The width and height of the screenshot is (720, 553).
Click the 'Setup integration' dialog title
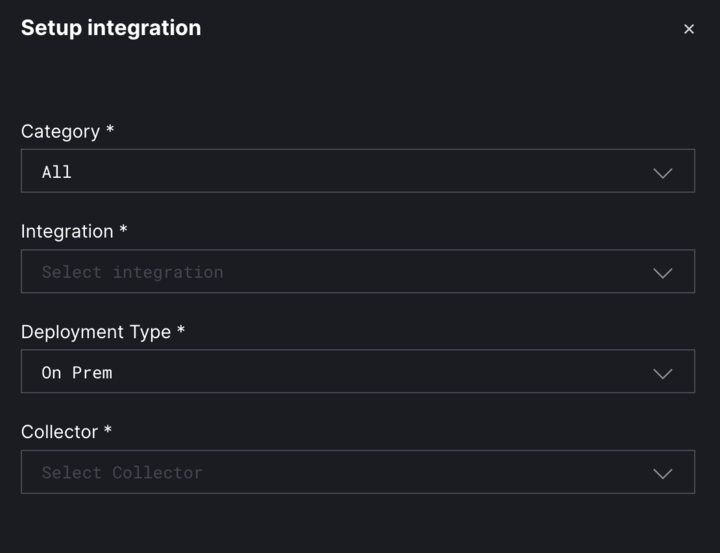click(111, 28)
